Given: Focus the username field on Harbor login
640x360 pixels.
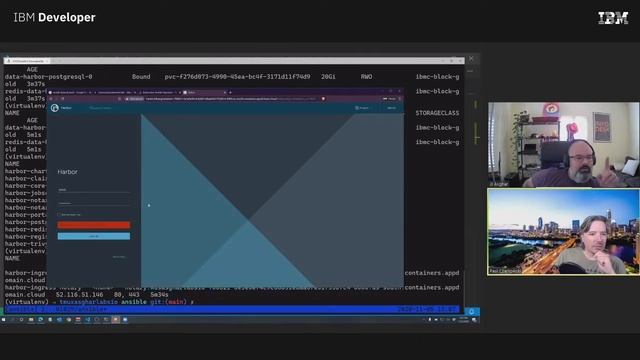Looking at the screenshot, I should pyautogui.click(x=94, y=190).
